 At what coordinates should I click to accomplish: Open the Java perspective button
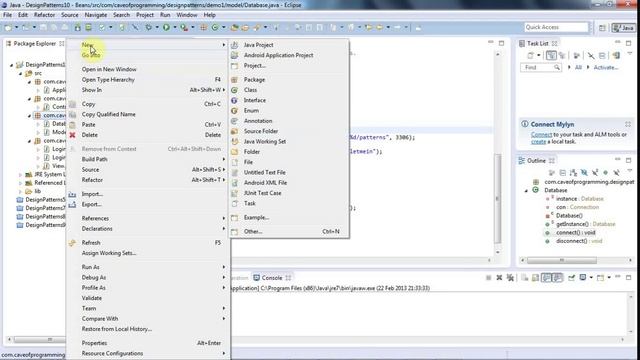623,28
